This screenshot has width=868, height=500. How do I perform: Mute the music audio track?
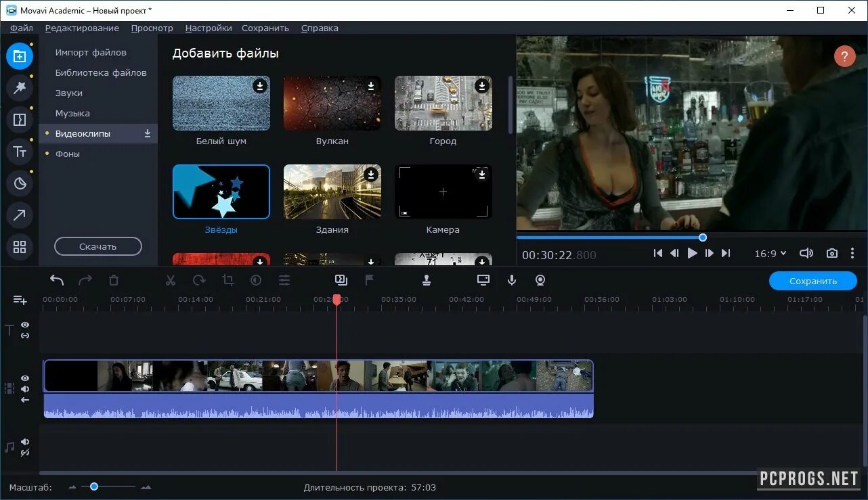25,442
